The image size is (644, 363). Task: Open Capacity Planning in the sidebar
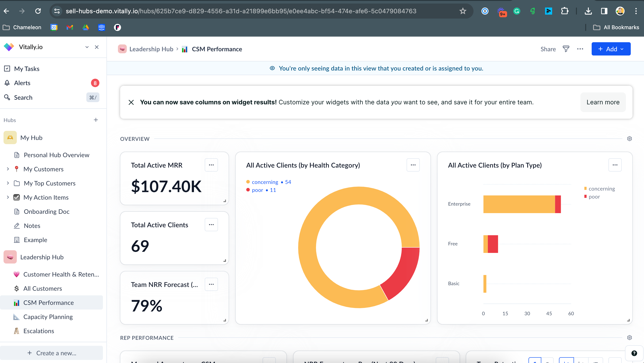48,317
